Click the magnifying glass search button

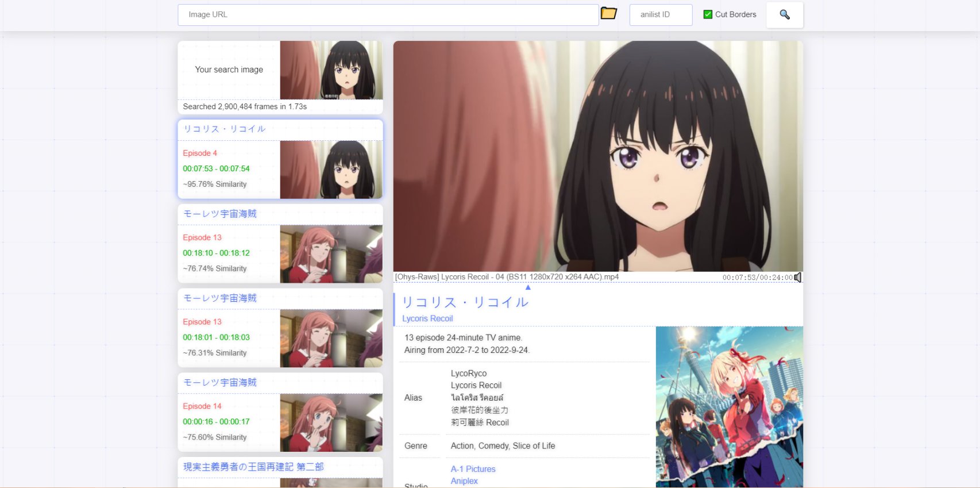point(785,15)
